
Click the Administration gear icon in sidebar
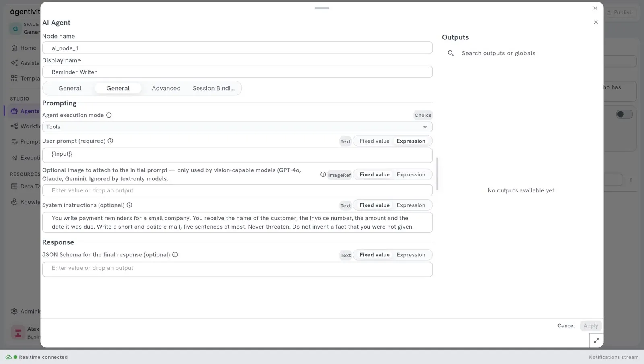[14, 311]
